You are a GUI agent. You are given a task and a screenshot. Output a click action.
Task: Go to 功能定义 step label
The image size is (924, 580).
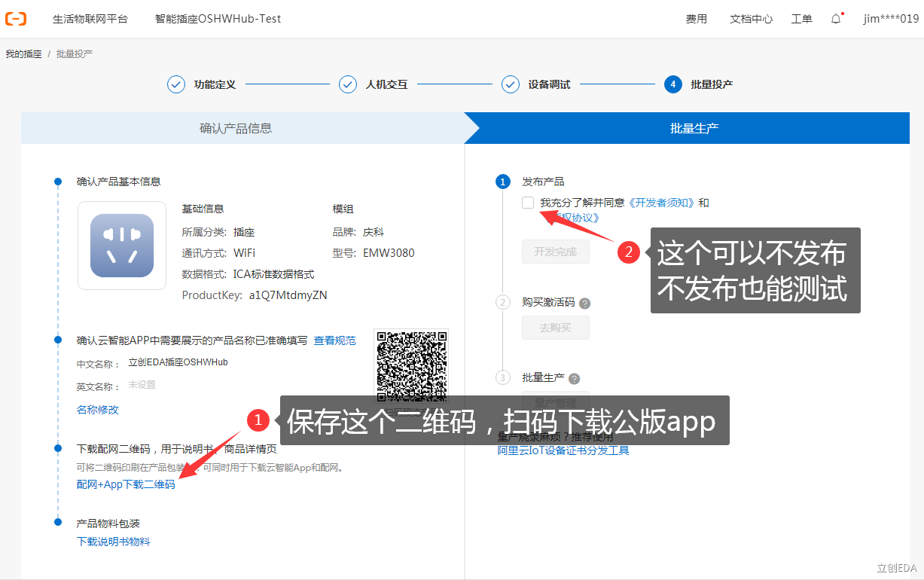(215, 84)
